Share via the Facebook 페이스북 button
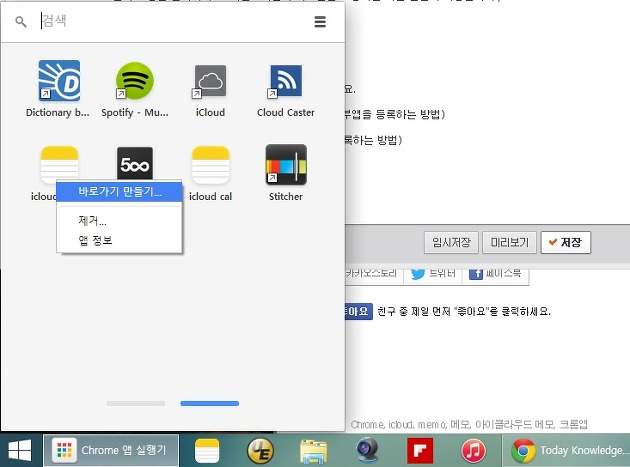The width and height of the screenshot is (630, 467). click(495, 274)
